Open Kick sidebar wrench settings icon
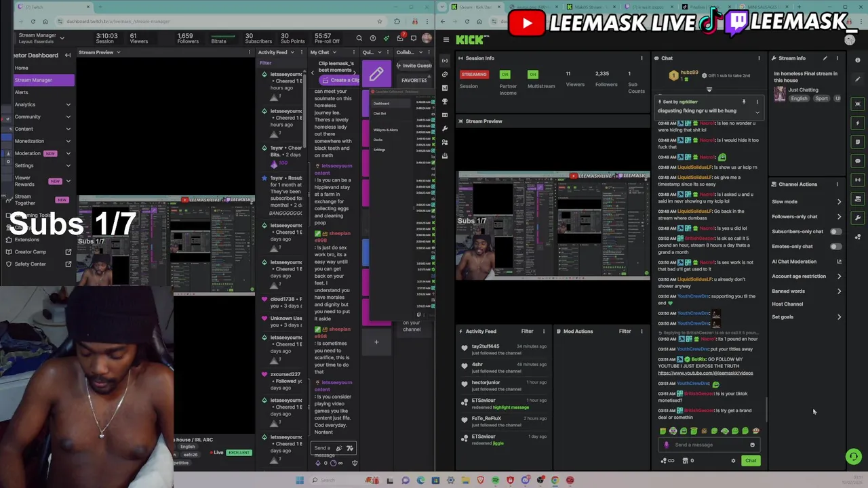868x488 pixels. (x=444, y=129)
